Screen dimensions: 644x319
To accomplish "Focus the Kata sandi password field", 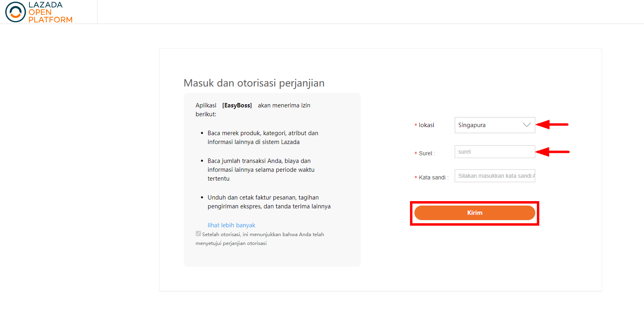I will point(495,176).
